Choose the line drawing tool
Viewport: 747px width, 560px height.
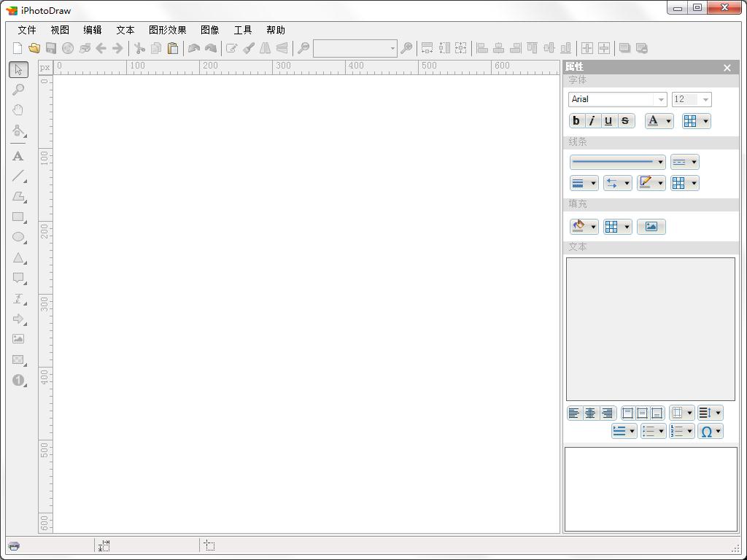[x=18, y=176]
